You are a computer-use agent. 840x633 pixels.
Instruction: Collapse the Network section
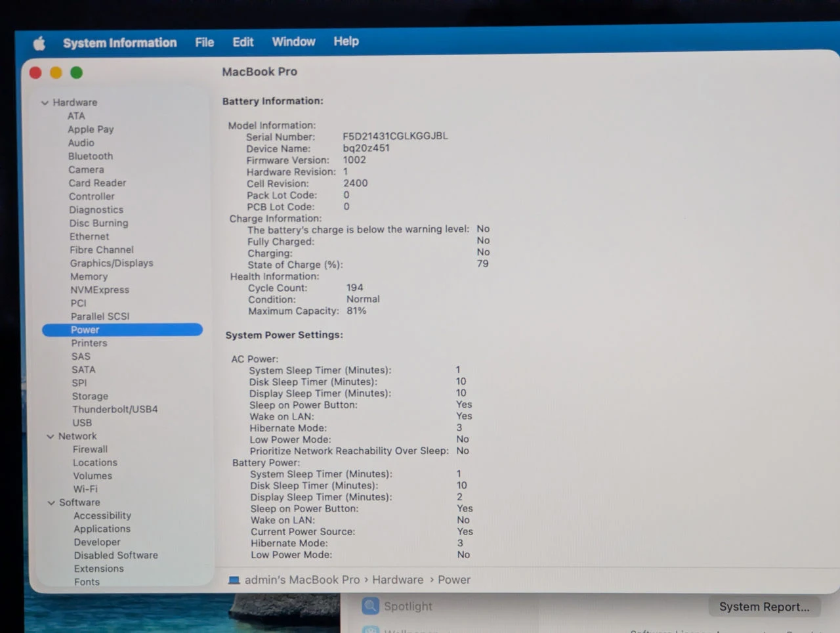[x=51, y=436]
